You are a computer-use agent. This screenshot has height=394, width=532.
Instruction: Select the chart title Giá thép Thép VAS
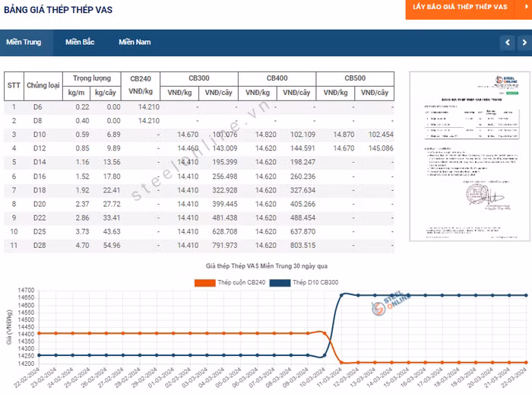coord(267,266)
